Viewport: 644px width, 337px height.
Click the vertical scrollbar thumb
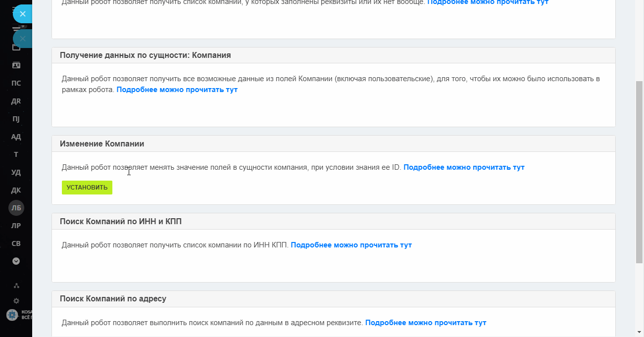tap(639, 172)
